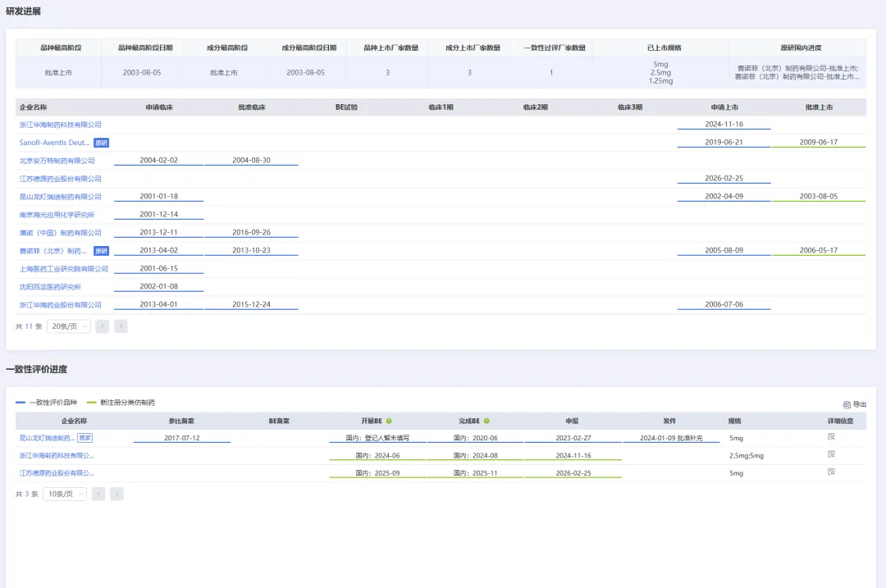Click the 国内: 2024-06 开展BE cell

pyautogui.click(x=377, y=455)
